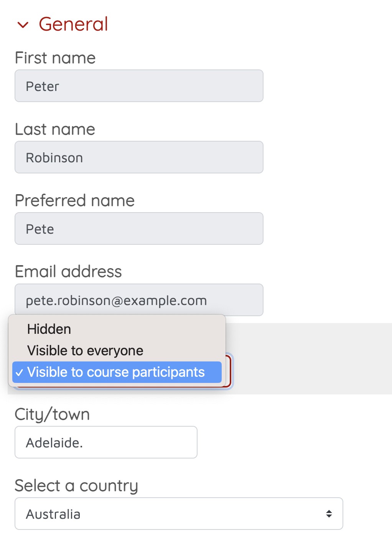This screenshot has height=541, width=392.
Task: Click the Email address input field
Action: [139, 300]
